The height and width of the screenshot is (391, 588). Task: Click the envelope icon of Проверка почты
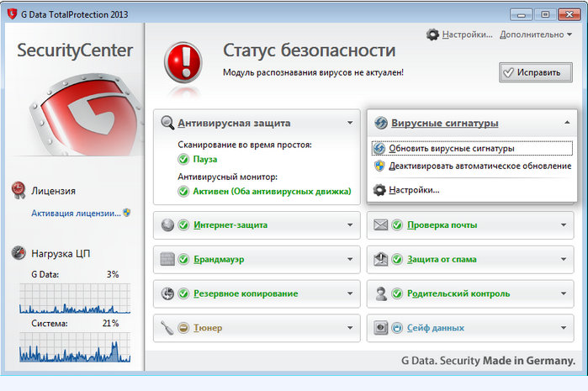[380, 225]
